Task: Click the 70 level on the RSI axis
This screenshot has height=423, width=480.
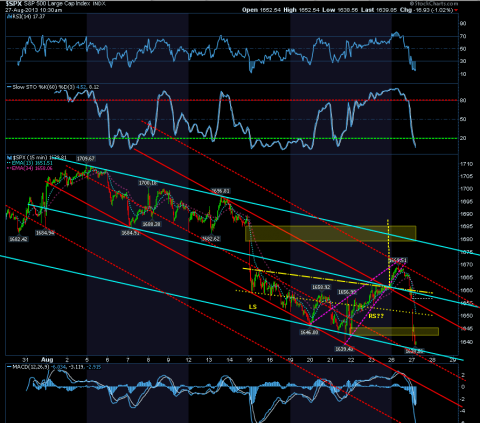Action: point(463,36)
